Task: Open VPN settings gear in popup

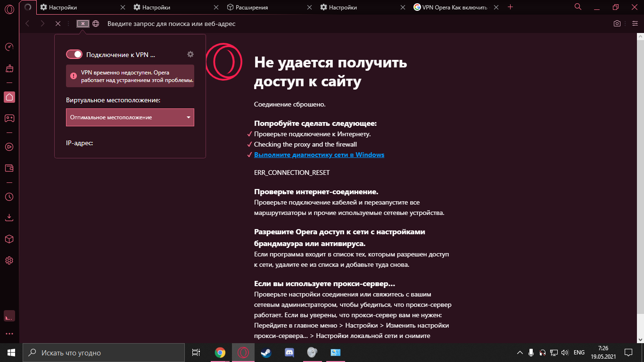Action: 190,54
